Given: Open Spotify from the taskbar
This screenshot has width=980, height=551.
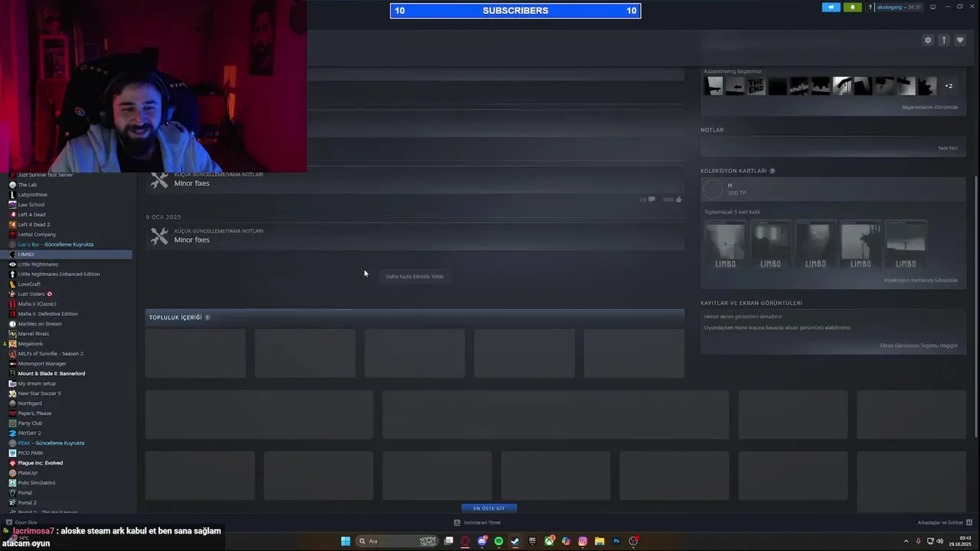Looking at the screenshot, I should (x=498, y=541).
